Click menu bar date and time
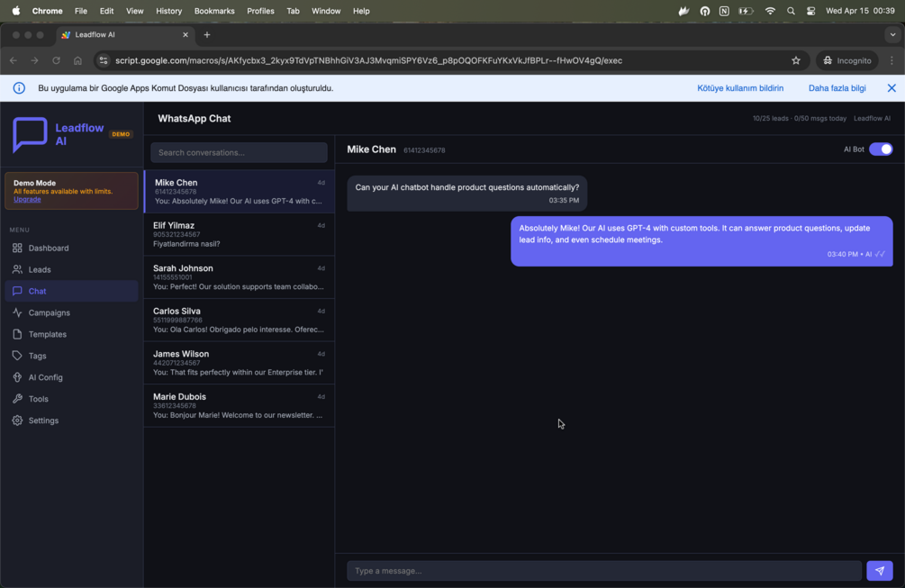Screen dimensions: 905x588 [860, 11]
